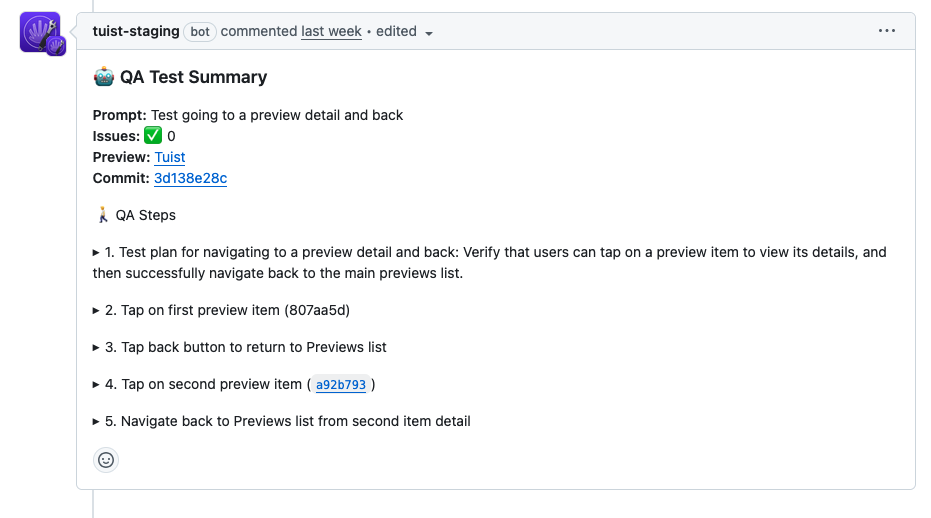
Task: Click the walking person emoji by QA Steps
Action: pyautogui.click(x=102, y=215)
